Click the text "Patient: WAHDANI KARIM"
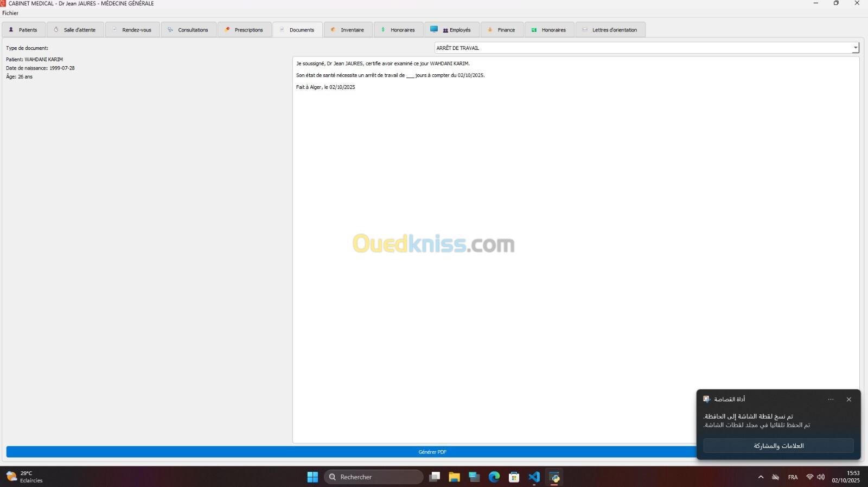This screenshot has height=487, width=868. coord(35,60)
